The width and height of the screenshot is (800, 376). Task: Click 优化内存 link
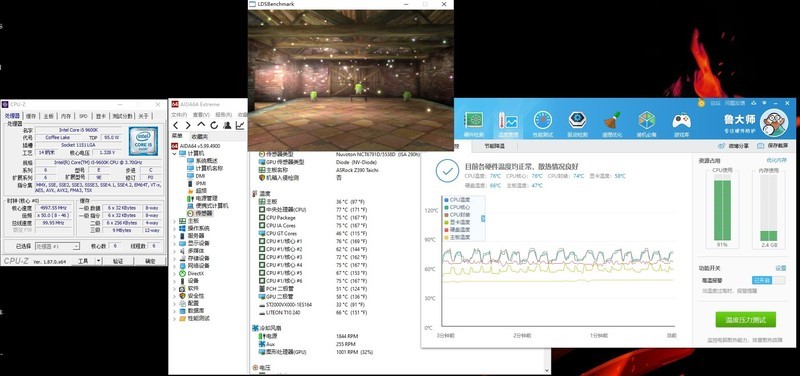(776, 161)
